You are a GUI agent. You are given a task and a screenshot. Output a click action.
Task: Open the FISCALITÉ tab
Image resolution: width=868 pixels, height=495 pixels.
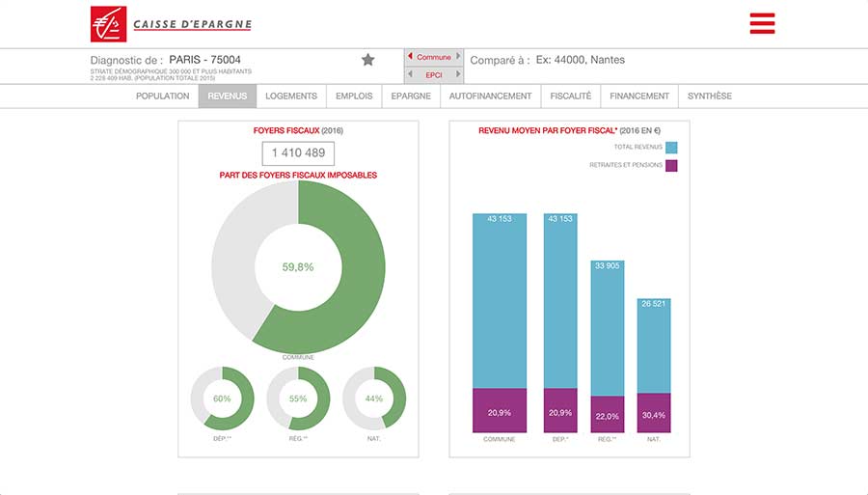[x=571, y=96]
